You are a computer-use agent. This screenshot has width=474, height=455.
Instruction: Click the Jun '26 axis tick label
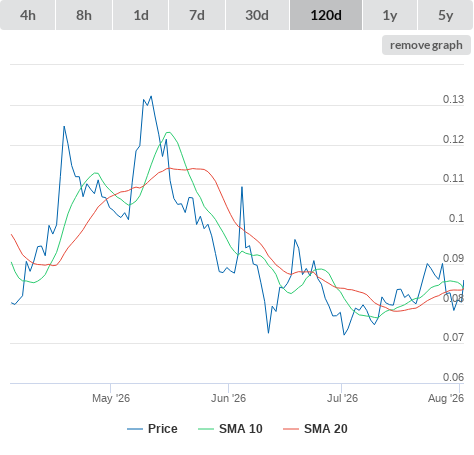coord(229,398)
